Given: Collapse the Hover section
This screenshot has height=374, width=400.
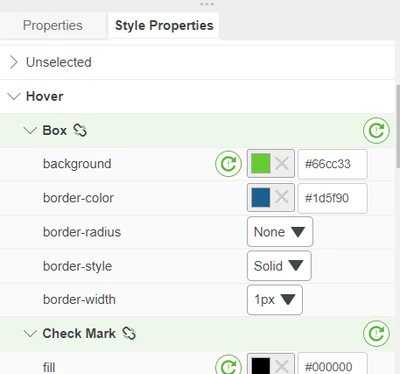Looking at the screenshot, I should click(x=14, y=96).
